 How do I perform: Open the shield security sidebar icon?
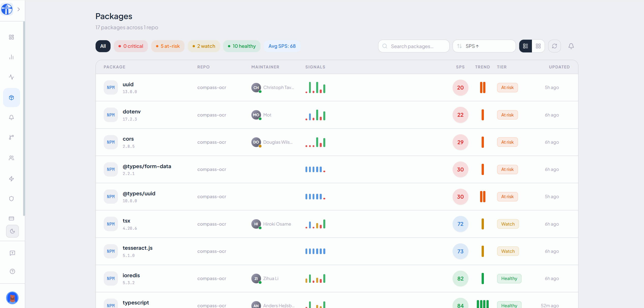11,199
